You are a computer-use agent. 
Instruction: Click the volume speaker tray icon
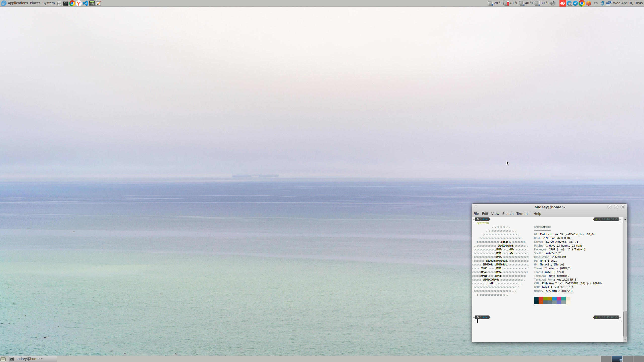pyautogui.click(x=553, y=3)
